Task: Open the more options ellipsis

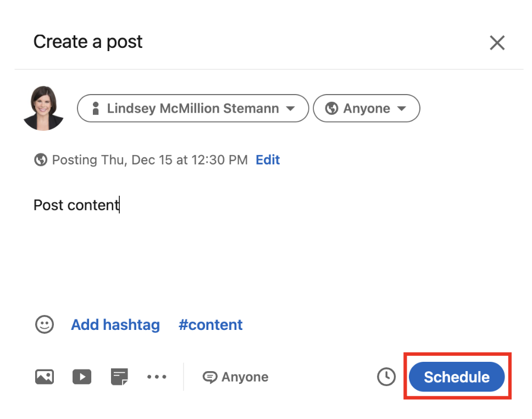Action: point(157,377)
